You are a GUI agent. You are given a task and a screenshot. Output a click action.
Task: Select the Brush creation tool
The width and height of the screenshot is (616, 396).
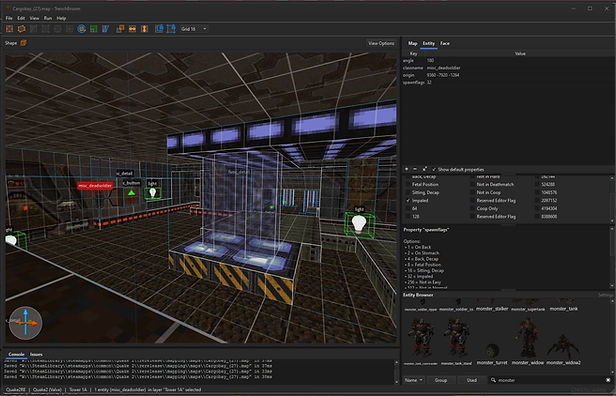[x=9, y=29]
